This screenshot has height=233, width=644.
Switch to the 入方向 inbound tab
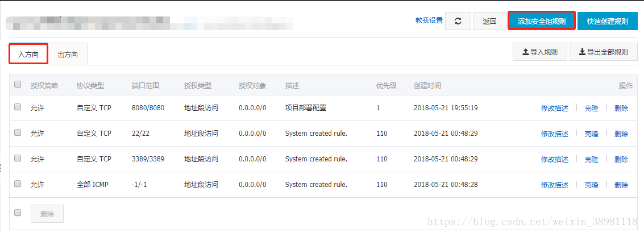point(28,55)
